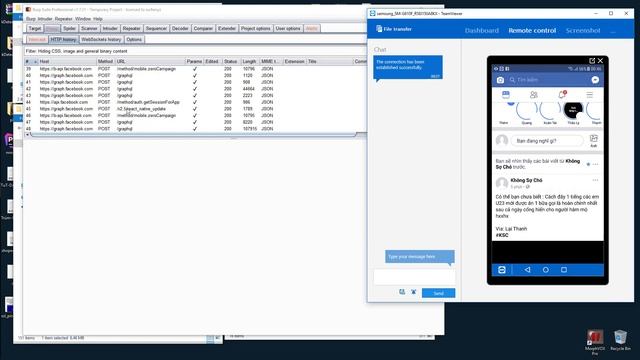Switch to WebSockets history sub-tab

click(x=101, y=40)
